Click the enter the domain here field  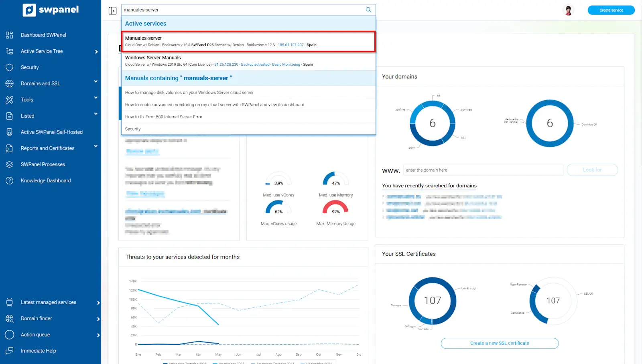point(483,170)
